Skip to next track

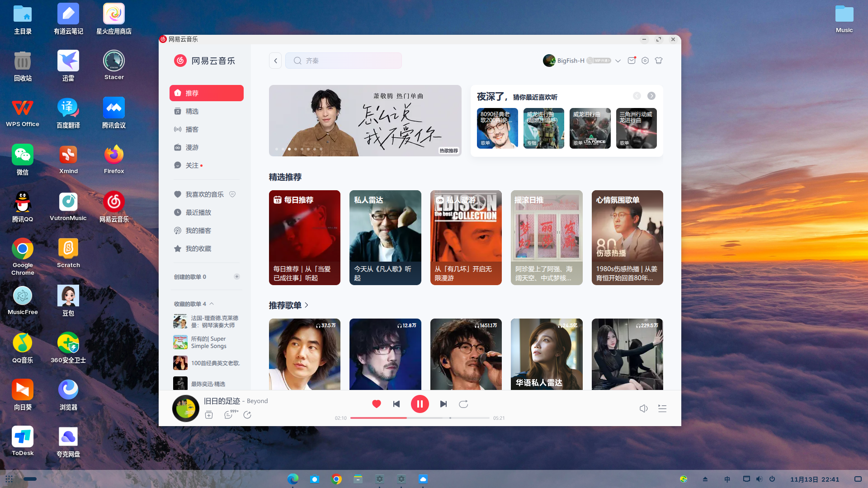click(443, 404)
